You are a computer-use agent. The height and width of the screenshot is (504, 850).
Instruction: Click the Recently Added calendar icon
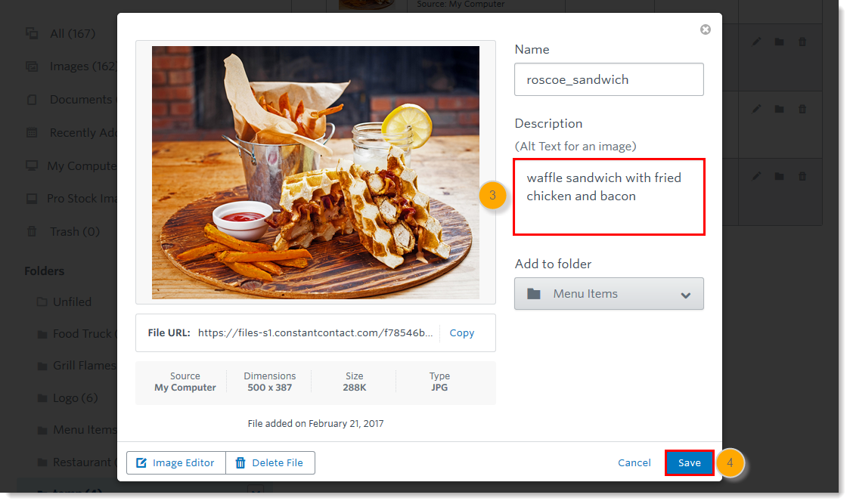tap(32, 132)
